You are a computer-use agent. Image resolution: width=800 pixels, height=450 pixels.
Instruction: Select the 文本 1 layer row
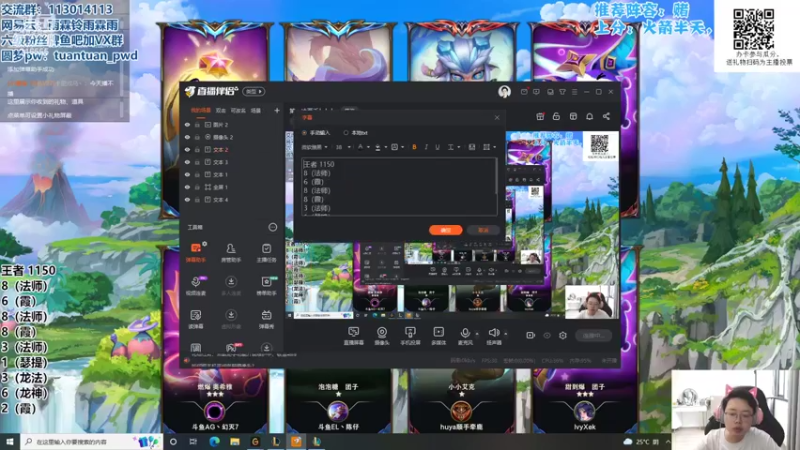pos(232,174)
